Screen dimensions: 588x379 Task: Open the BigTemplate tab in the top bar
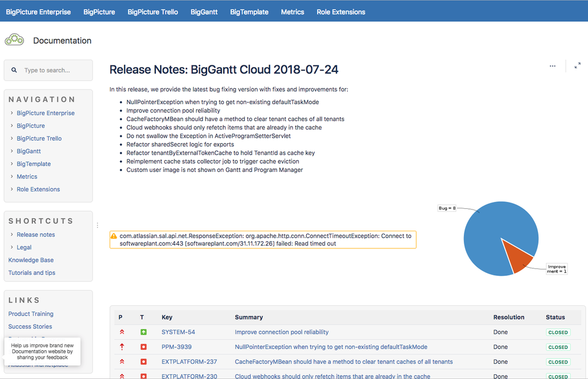pyautogui.click(x=249, y=12)
